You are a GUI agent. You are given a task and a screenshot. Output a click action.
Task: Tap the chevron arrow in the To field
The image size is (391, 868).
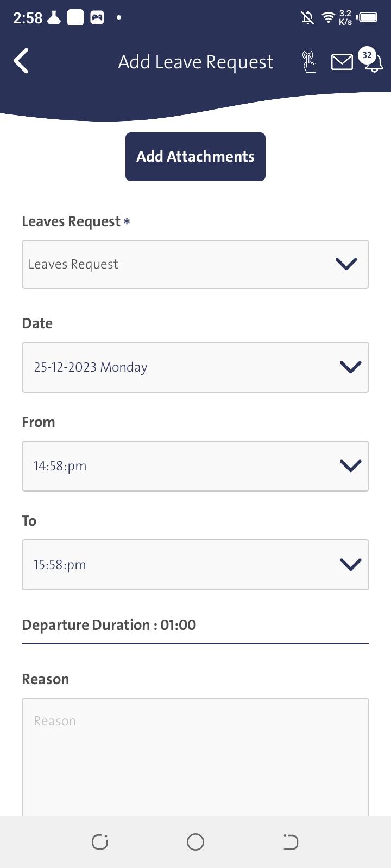pos(350,565)
